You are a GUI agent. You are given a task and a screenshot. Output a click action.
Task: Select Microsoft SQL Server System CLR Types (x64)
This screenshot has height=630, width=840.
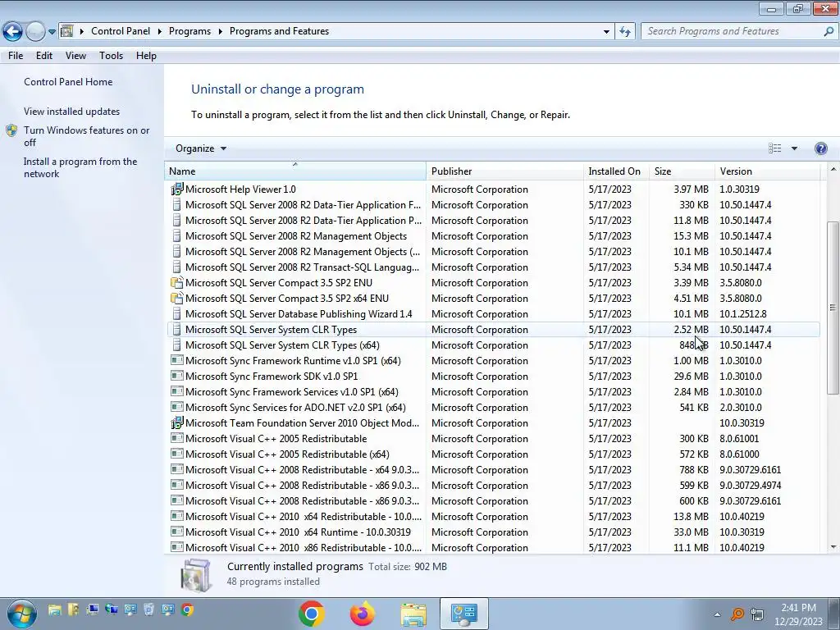[x=493, y=345]
